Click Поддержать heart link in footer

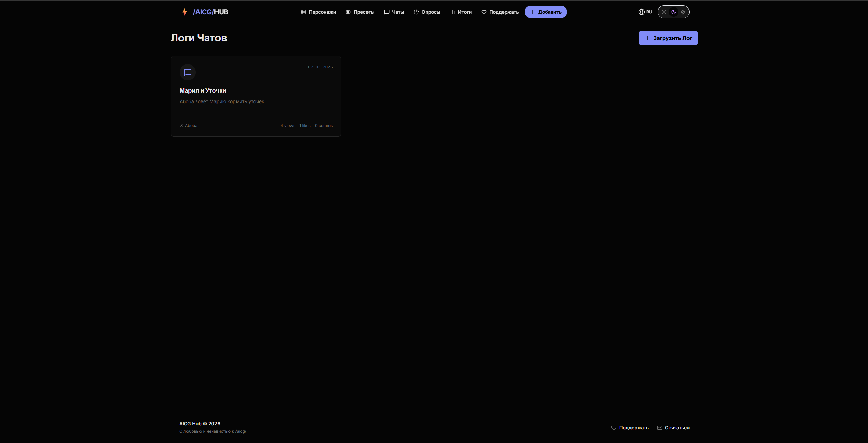[x=630, y=428]
